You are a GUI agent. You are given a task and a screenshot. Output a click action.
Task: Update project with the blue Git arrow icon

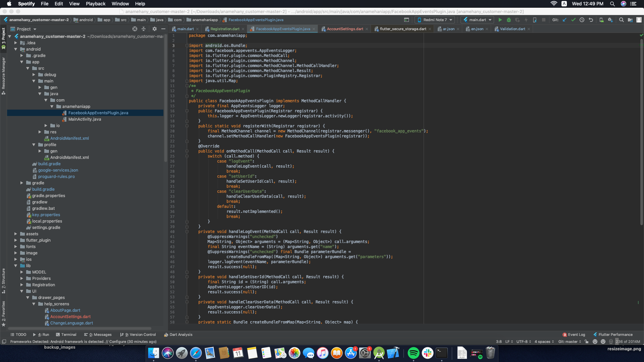(564, 20)
